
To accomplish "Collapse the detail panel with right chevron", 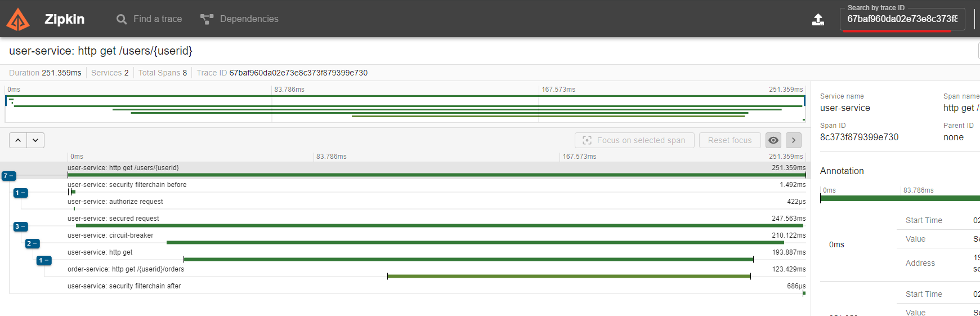I will point(794,140).
